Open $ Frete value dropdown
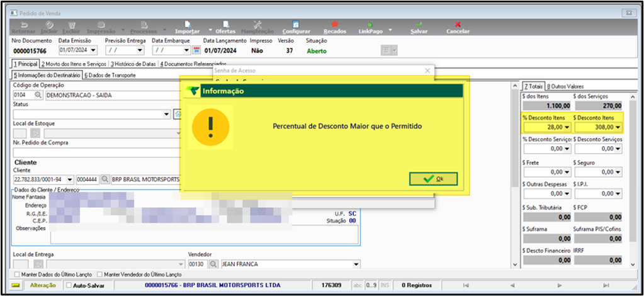 point(568,171)
